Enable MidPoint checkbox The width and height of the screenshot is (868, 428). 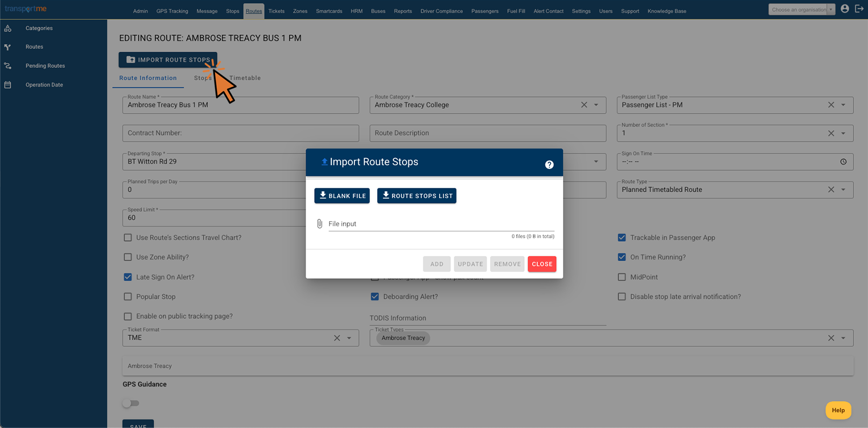coord(622,277)
